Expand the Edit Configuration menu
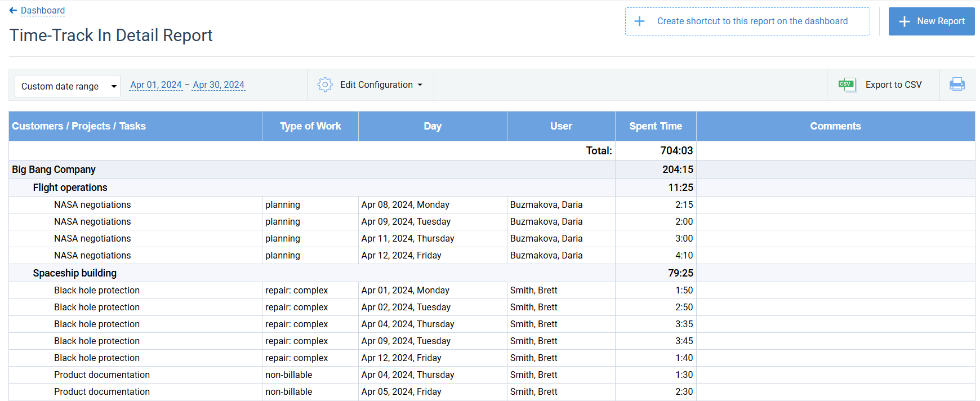The height and width of the screenshot is (401, 980). point(381,84)
